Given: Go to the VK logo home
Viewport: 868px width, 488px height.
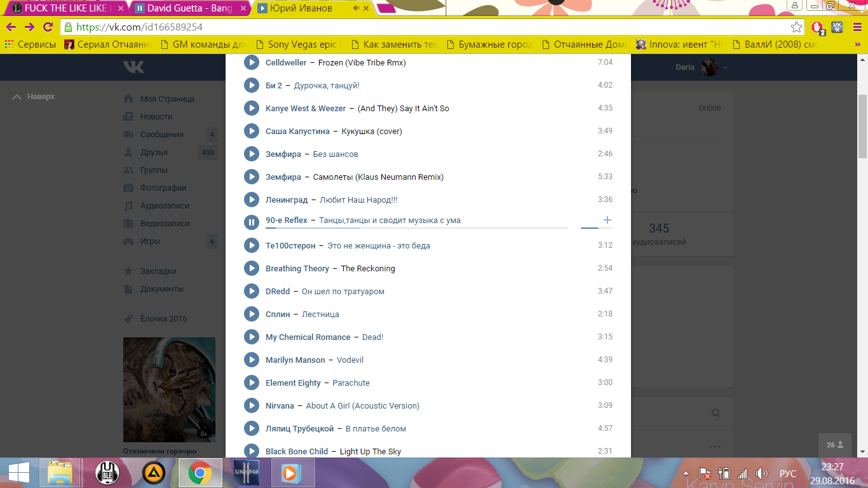Looking at the screenshot, I should click(133, 67).
